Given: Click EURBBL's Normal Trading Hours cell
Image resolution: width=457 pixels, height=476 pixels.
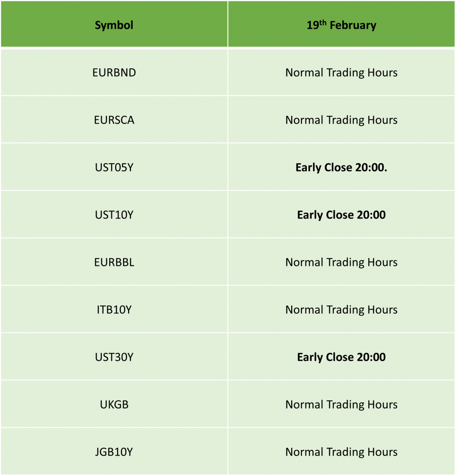Looking at the screenshot, I should (x=341, y=262).
